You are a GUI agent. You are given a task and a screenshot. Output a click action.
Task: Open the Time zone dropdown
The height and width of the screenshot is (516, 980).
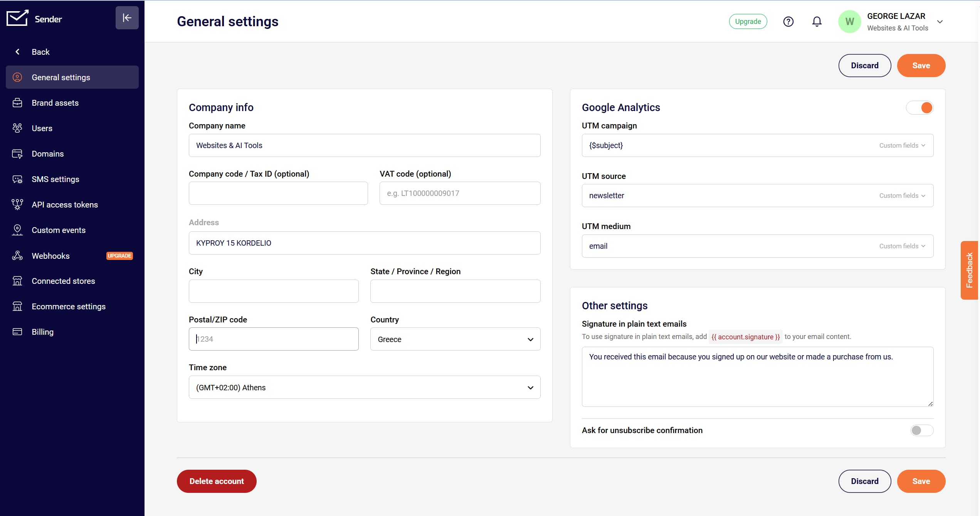(x=365, y=387)
